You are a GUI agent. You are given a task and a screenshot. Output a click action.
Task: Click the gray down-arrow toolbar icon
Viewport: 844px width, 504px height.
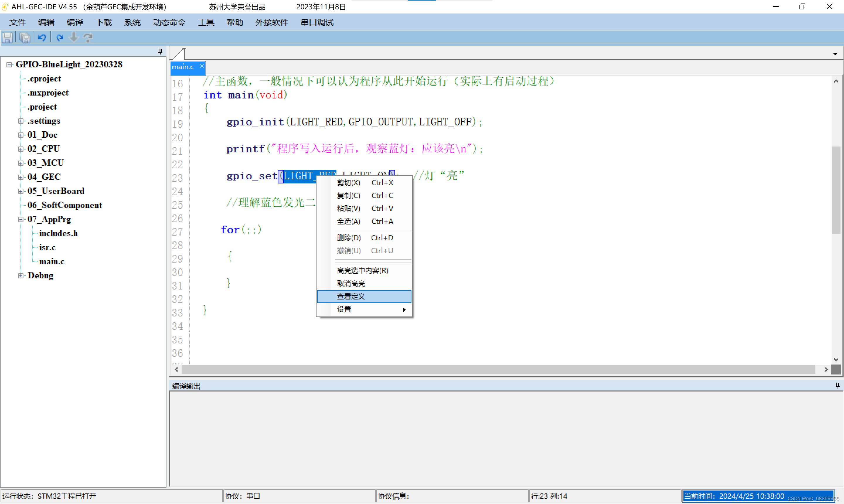tap(73, 37)
